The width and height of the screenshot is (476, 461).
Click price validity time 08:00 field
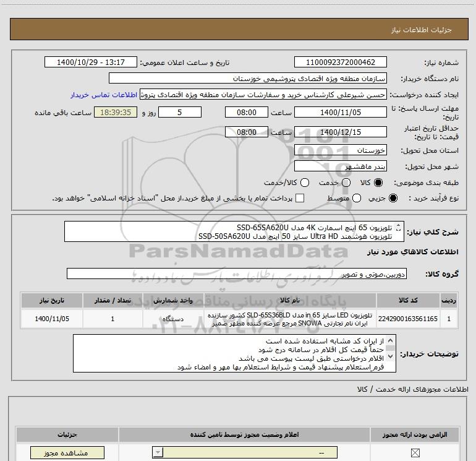click(x=247, y=132)
